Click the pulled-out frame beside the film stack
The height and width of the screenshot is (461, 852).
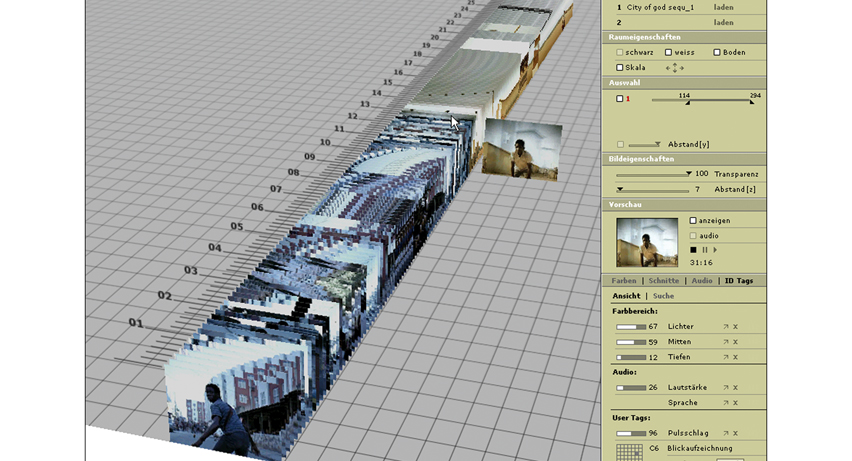[x=522, y=150]
